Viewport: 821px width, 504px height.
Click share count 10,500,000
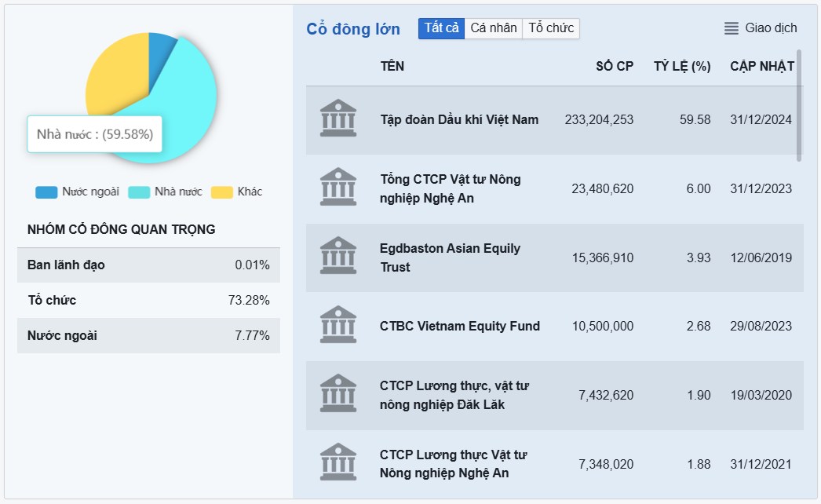point(602,326)
